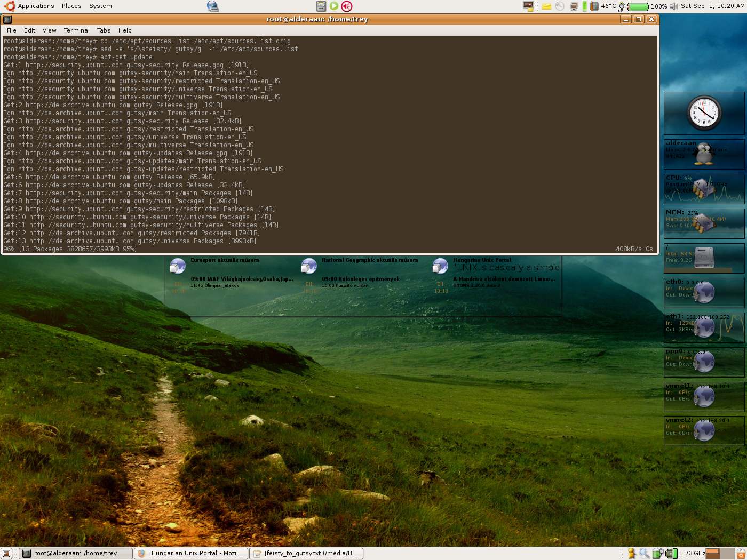
Task: Open the terminal File menu
Action: pos(12,30)
